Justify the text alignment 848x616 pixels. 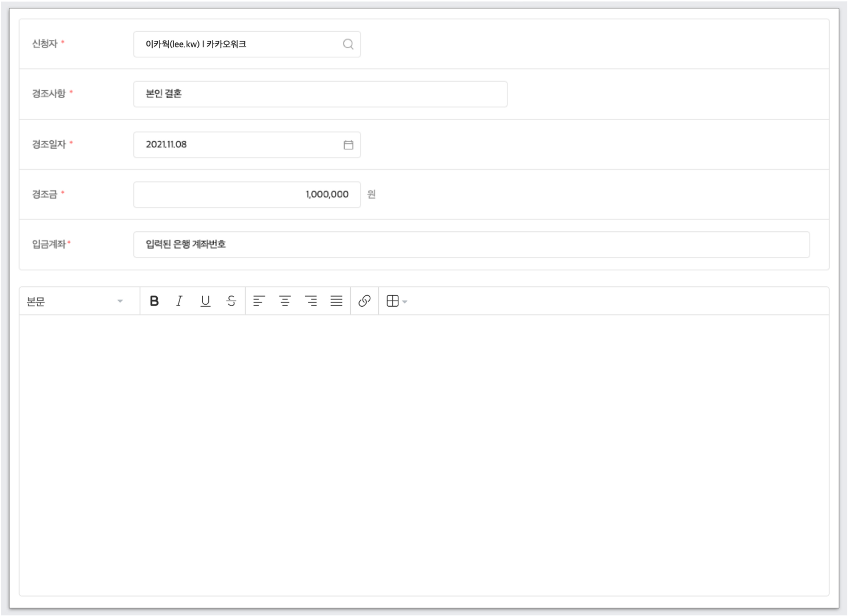336,301
